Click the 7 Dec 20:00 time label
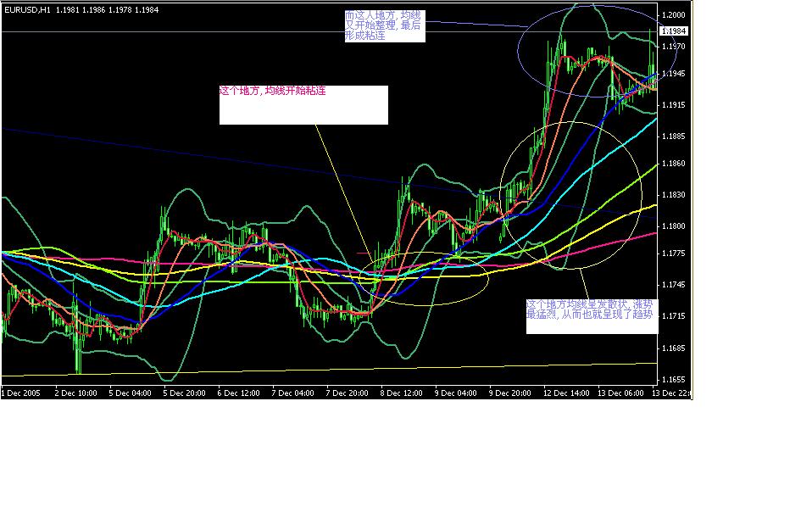This screenshot has width=812, height=507. [347, 393]
